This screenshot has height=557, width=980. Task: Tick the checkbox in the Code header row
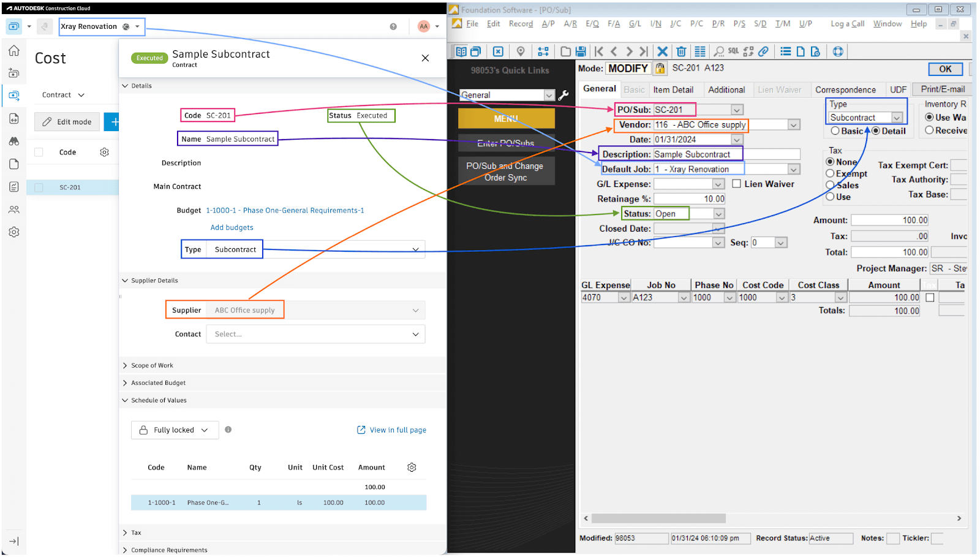(39, 152)
